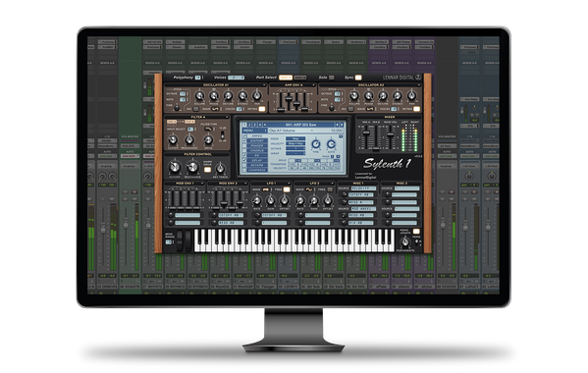Viewport: 588px width, 373px height.
Task: Click the Filter A filter type curve icon
Action: click(208, 129)
